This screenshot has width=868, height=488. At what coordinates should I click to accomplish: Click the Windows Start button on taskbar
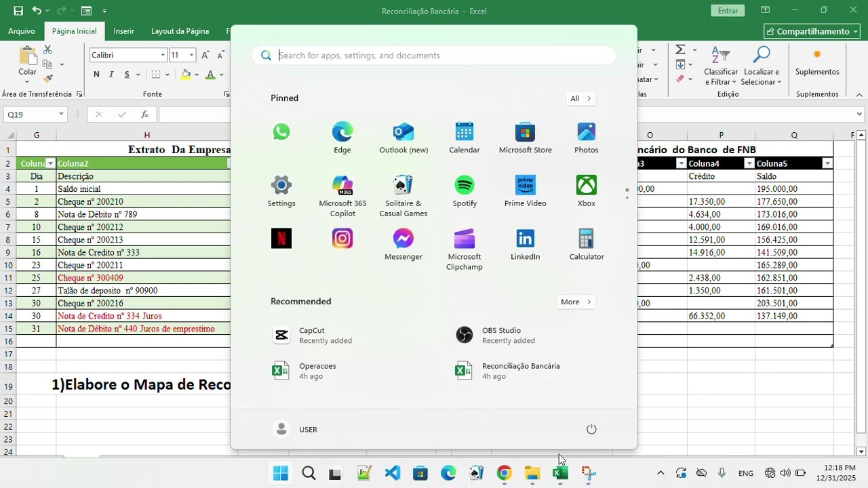[280, 473]
